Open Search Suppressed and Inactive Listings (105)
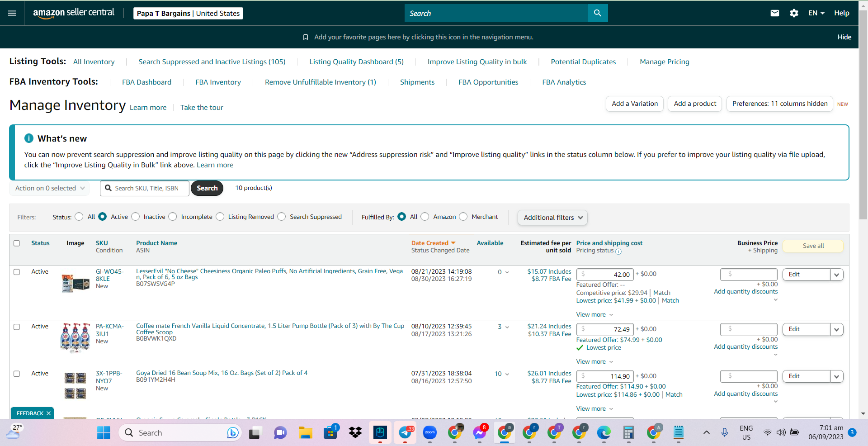The image size is (868, 446). [212, 62]
